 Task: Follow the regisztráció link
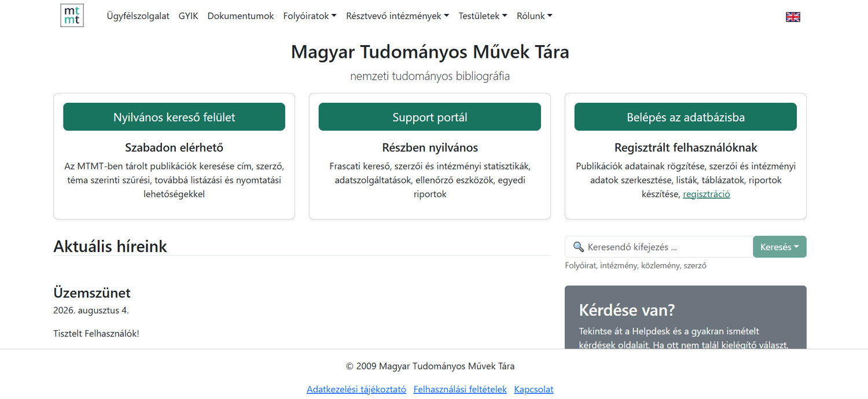click(707, 194)
